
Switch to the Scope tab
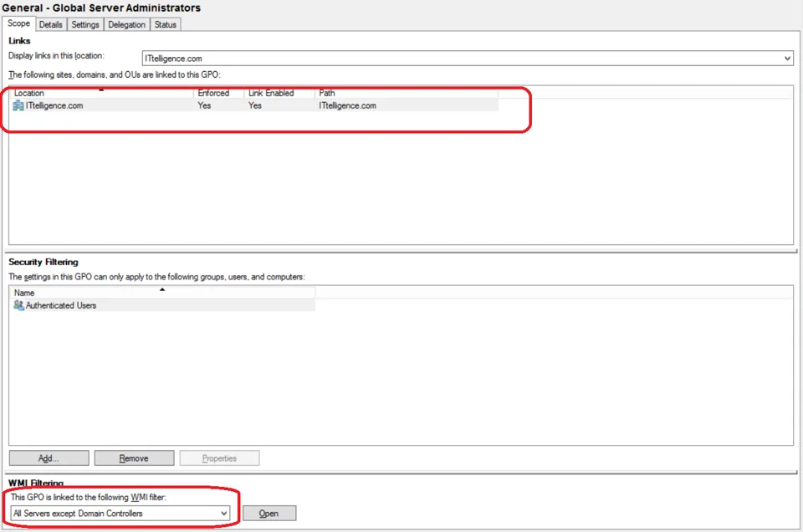pyautogui.click(x=19, y=23)
